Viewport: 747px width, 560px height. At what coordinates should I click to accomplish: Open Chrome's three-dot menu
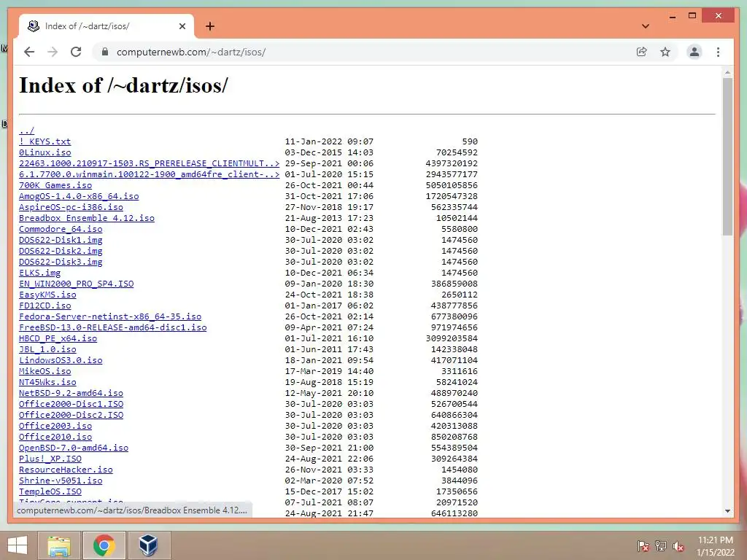pyautogui.click(x=718, y=52)
